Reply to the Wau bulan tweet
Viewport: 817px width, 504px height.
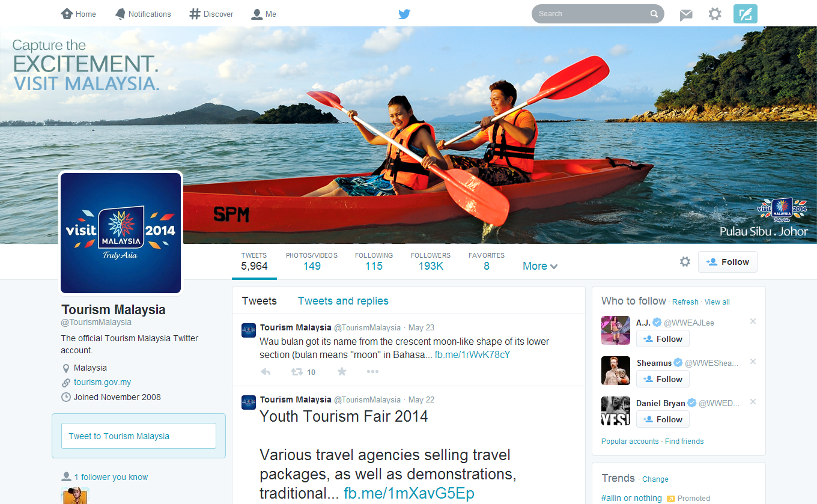tap(266, 372)
